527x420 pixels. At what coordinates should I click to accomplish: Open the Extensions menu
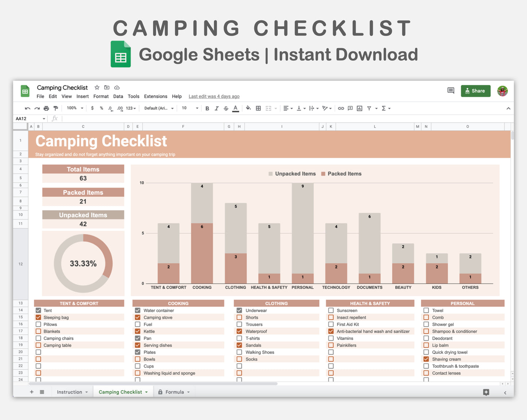(155, 96)
